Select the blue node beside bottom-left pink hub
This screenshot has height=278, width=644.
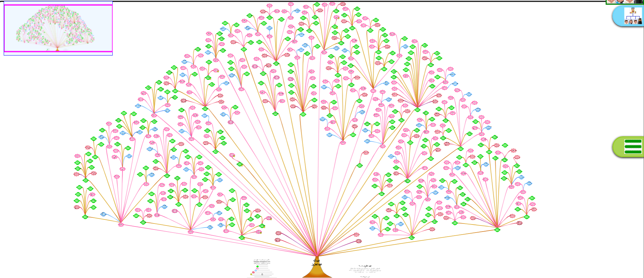104,214
